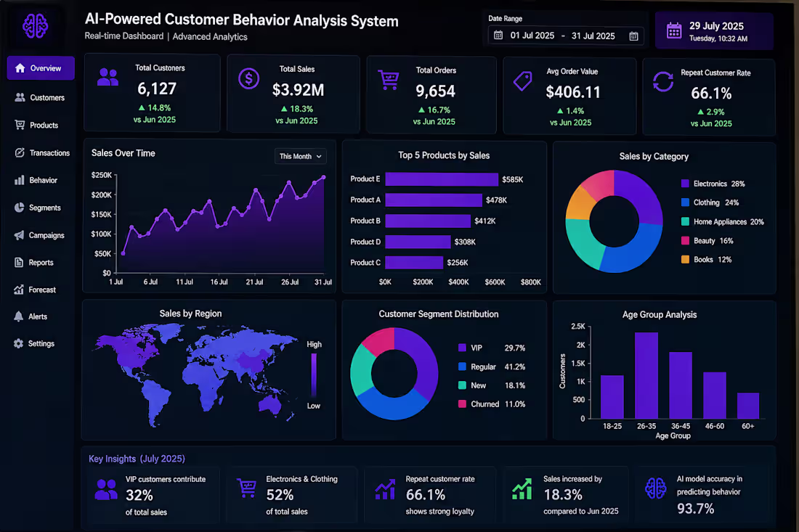This screenshot has height=532, width=799.
Task: Select the Settings menu item
Action: (x=41, y=343)
